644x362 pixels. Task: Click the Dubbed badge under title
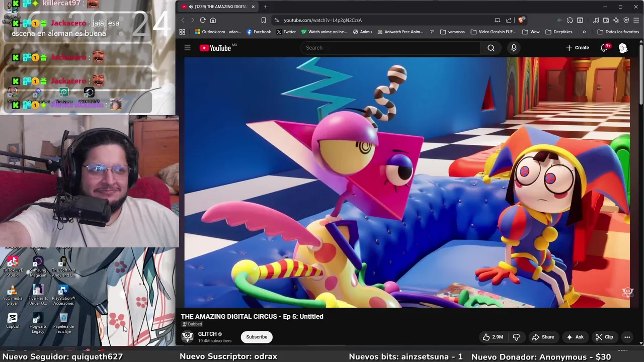pos(192,324)
